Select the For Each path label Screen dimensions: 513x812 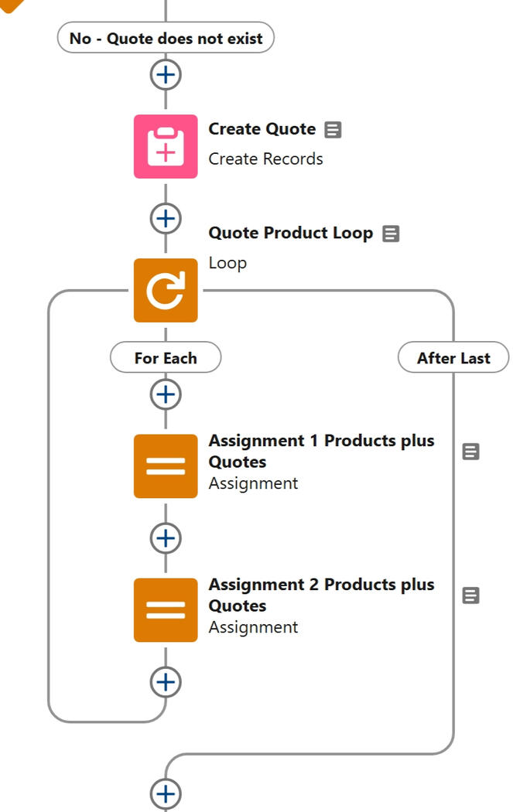click(x=166, y=358)
